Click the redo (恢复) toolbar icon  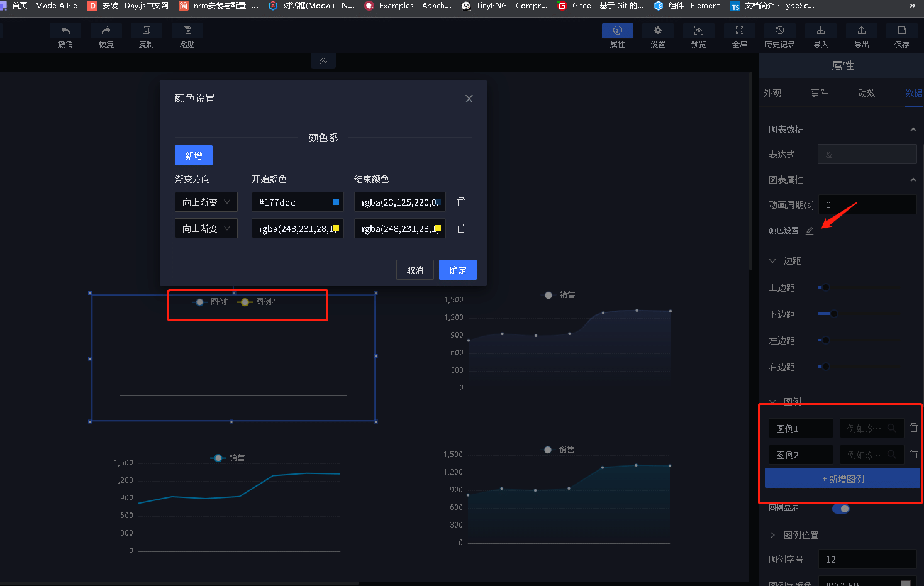click(x=106, y=31)
